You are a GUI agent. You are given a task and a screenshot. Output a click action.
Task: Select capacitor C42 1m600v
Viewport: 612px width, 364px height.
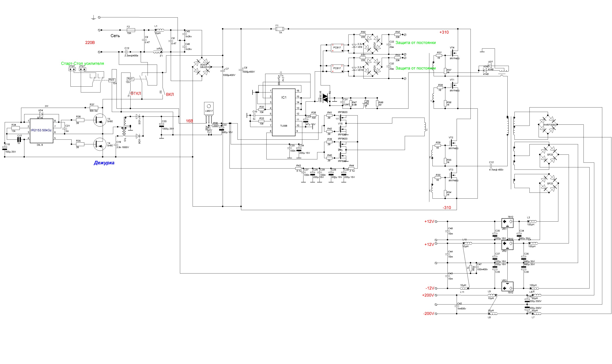point(456,306)
